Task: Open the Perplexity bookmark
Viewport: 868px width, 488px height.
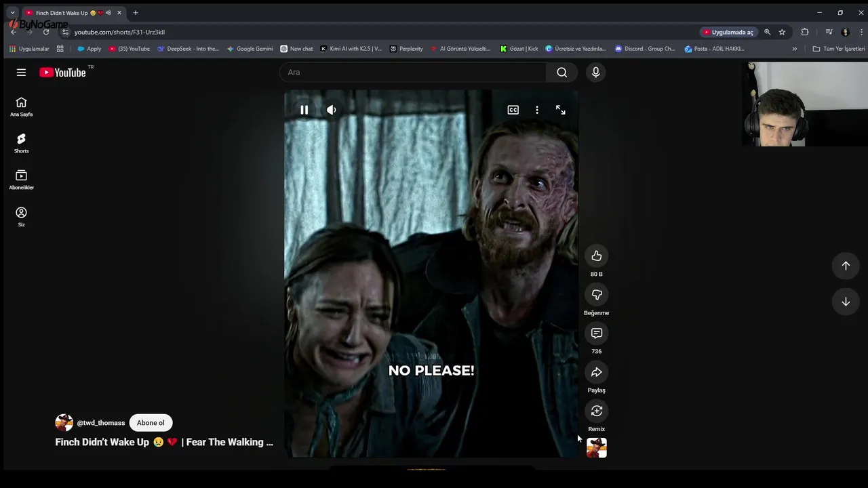Action: point(406,49)
